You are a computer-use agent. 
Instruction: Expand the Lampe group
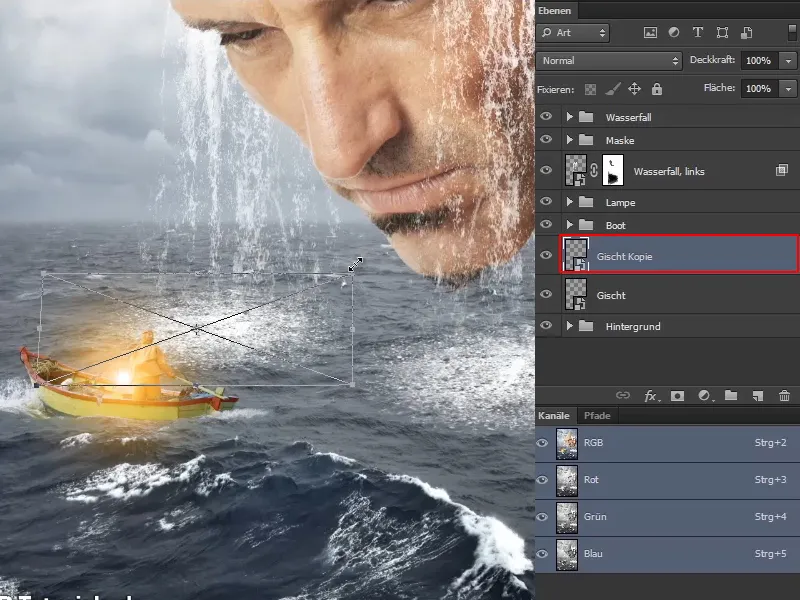click(x=569, y=202)
